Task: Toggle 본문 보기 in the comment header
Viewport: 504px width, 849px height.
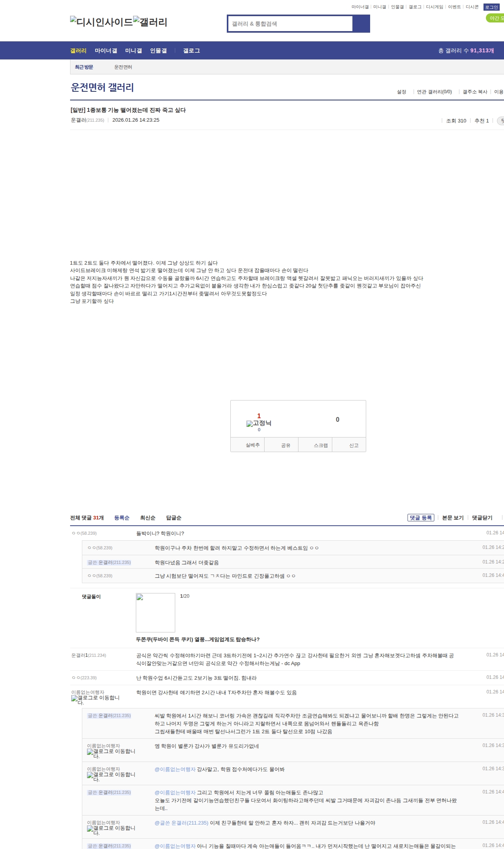Action: coord(453,518)
